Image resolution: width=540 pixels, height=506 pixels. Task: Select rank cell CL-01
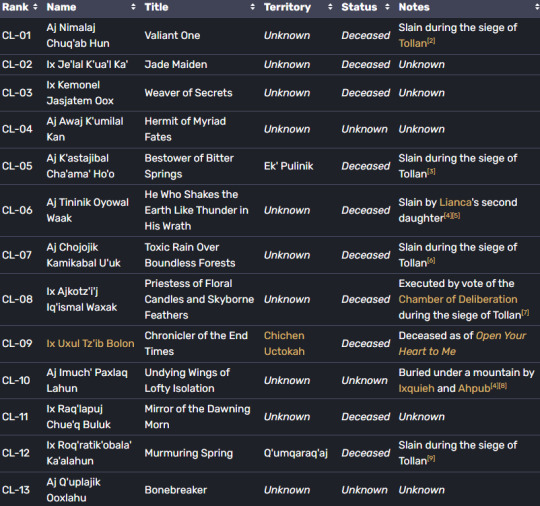[17, 35]
